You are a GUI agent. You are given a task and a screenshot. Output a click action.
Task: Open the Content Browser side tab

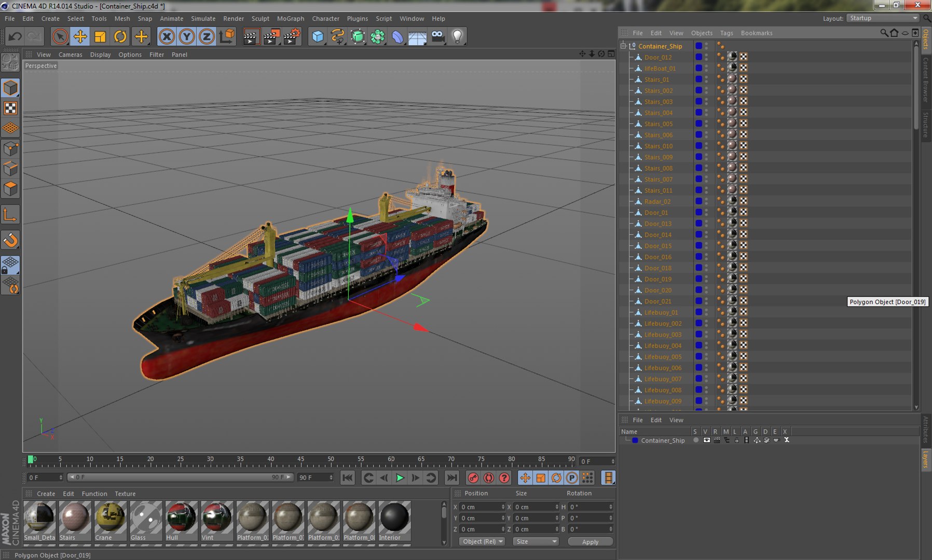point(926,80)
